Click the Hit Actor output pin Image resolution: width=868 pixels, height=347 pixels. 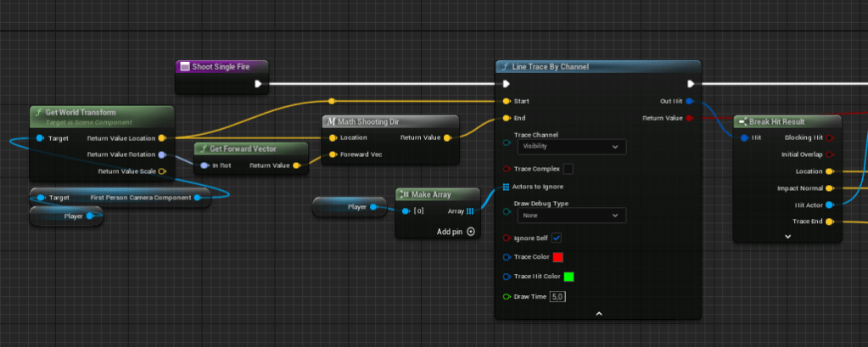(829, 204)
